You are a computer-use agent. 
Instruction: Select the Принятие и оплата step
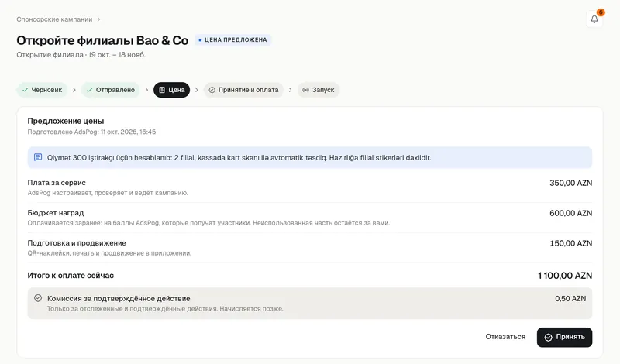point(243,90)
